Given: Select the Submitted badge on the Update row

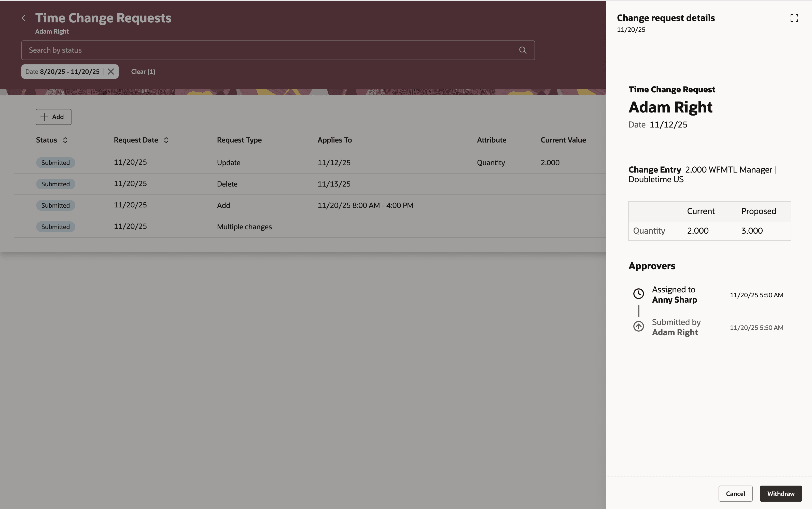Looking at the screenshot, I should (55, 162).
